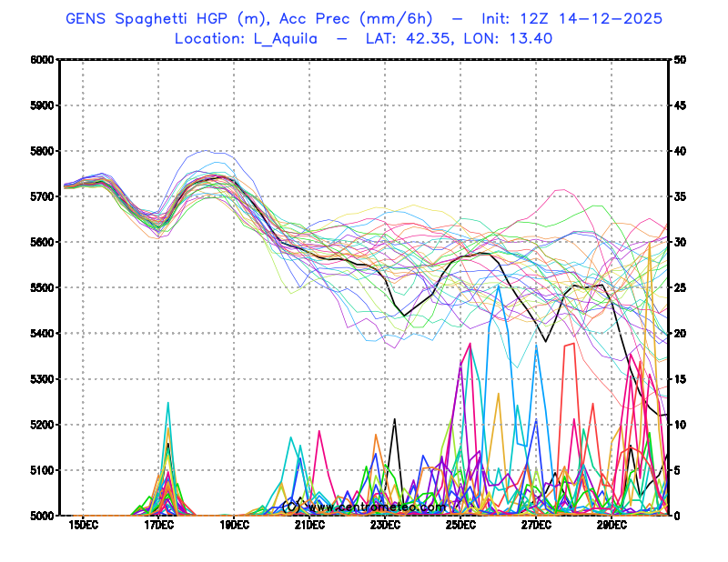Click the 19DEC x-axis label
This screenshot has width=728, height=562.
click(x=234, y=526)
